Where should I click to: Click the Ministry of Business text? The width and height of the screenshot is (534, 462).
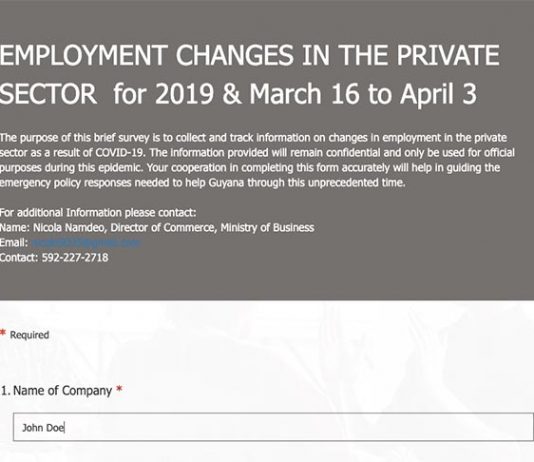pyautogui.click(x=267, y=227)
